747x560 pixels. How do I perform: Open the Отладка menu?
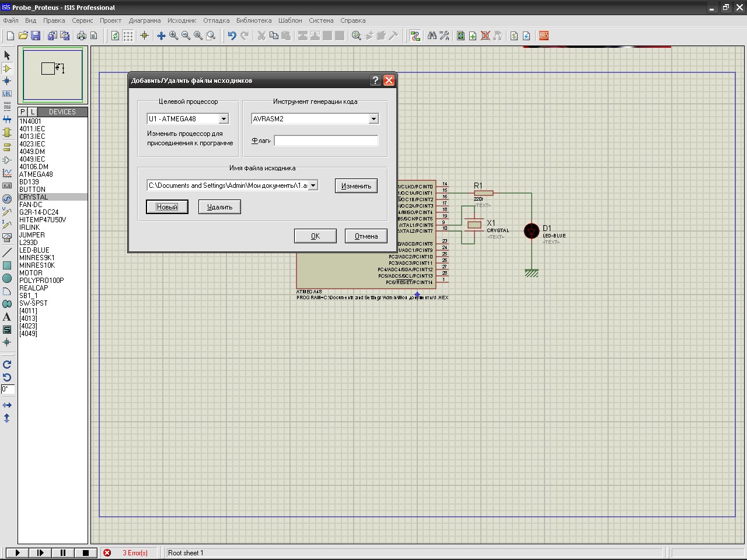(x=216, y=20)
